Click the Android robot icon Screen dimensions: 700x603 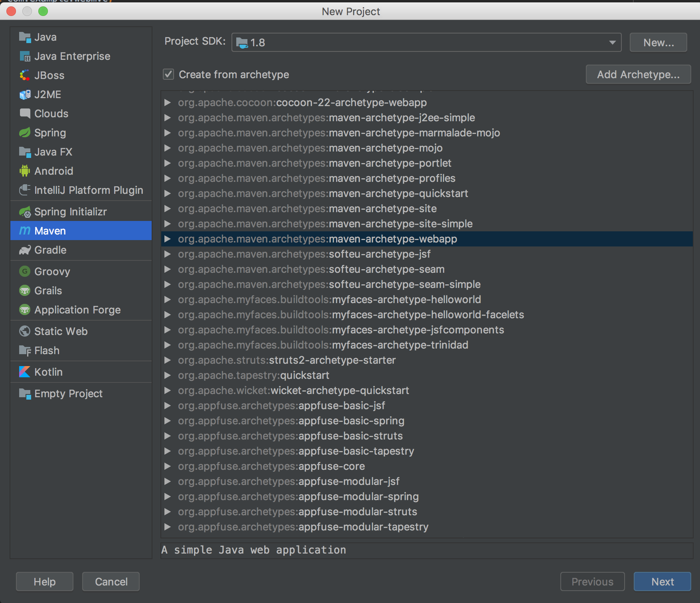(25, 171)
